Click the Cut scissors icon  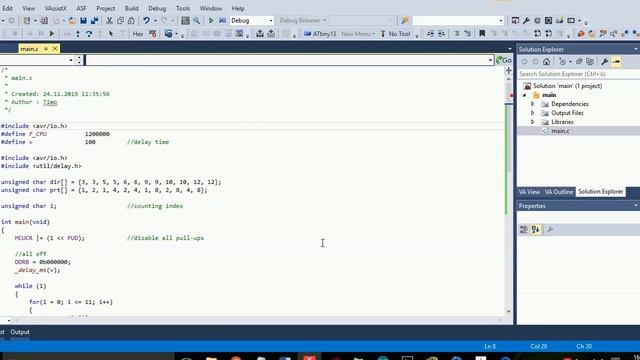click(x=109, y=20)
